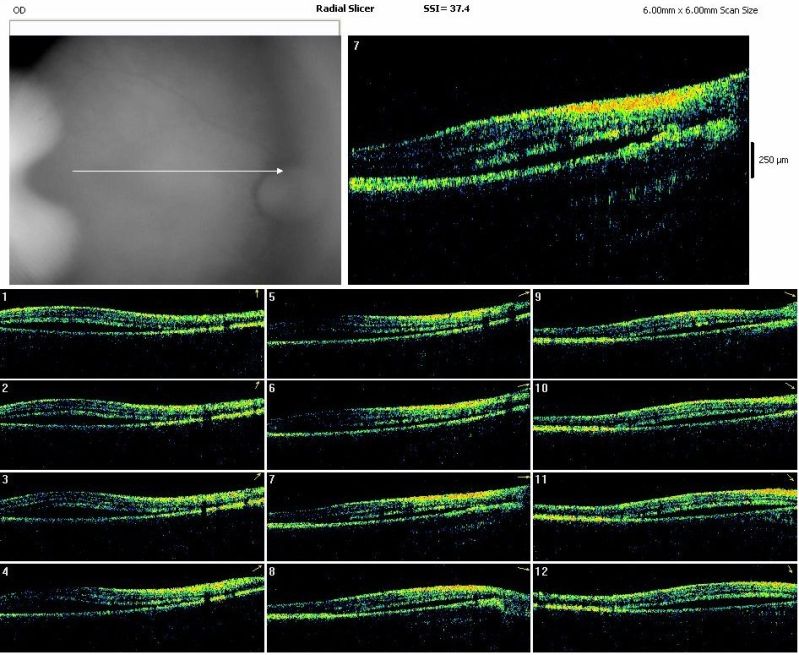
Task: Click direction arrow icon in small thumbnail 7
Action: (x=524, y=478)
